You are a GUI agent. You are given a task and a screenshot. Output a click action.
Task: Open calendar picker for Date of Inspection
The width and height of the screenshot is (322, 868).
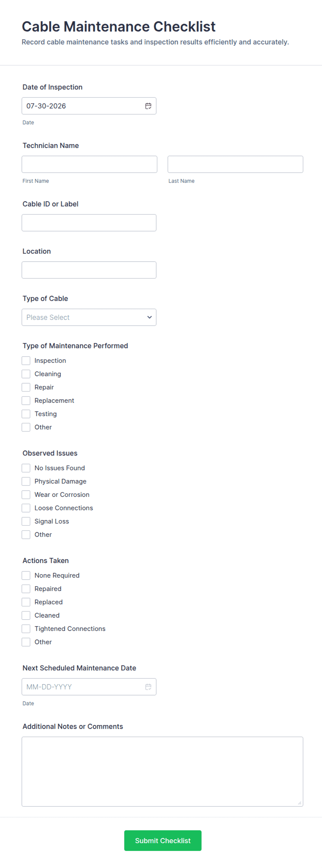click(148, 106)
